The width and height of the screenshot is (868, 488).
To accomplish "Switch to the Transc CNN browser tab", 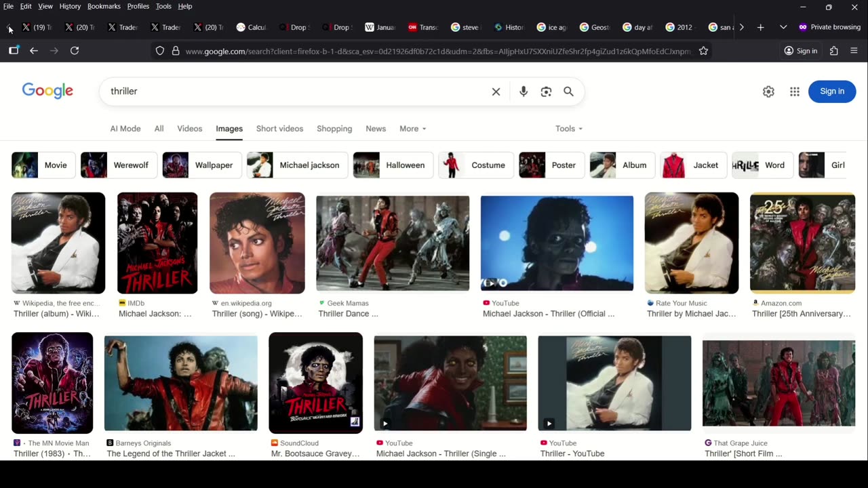I will (x=422, y=27).
